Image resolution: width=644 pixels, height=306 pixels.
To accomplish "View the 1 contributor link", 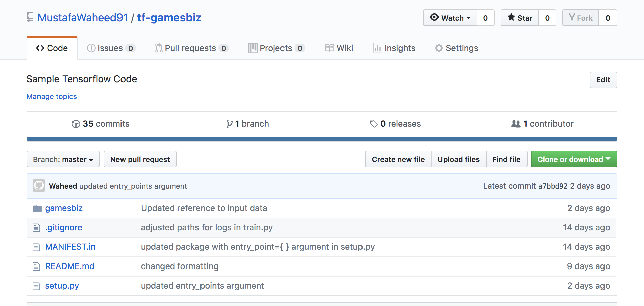I will click(543, 124).
